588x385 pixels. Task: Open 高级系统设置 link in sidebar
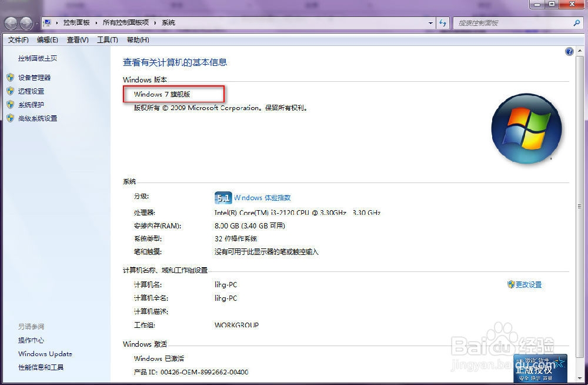pyautogui.click(x=38, y=118)
